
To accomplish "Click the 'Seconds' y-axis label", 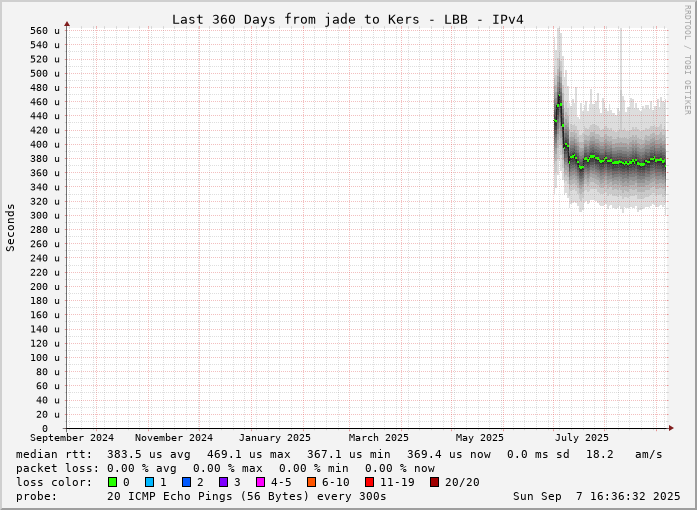I will (x=10, y=228).
